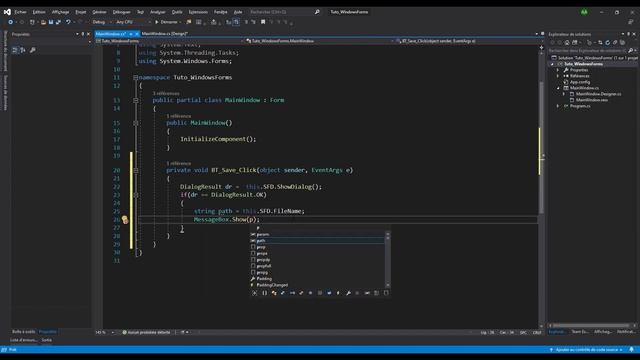Viewport: 640px width, 360px height.
Task: Select 'Padding' in IntelliSense suggestion list
Action: tap(318, 279)
